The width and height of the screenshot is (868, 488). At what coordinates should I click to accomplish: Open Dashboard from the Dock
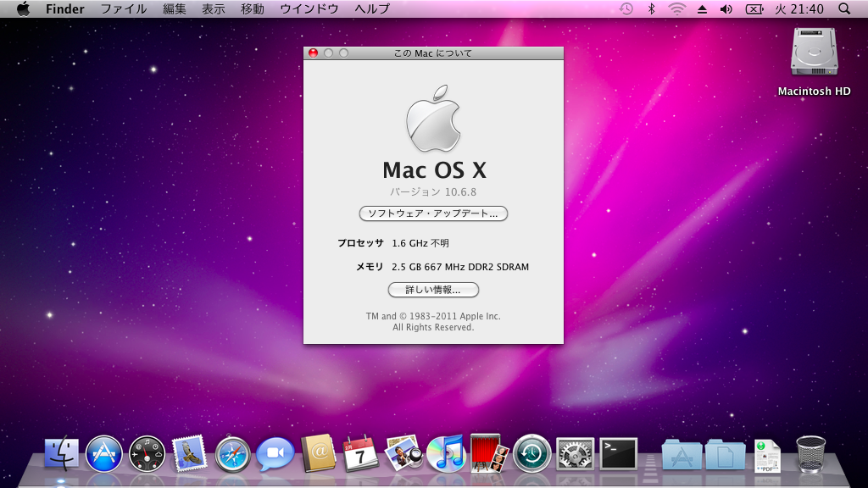tap(147, 454)
